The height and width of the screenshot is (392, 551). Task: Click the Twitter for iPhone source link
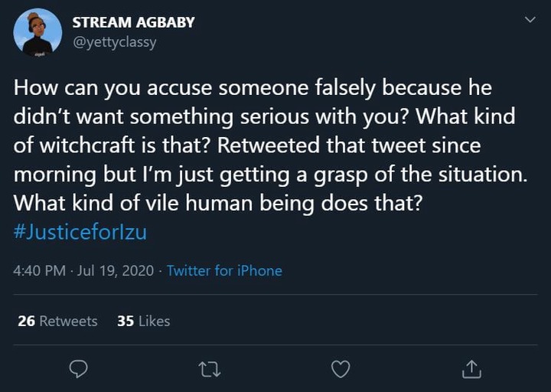(x=224, y=271)
